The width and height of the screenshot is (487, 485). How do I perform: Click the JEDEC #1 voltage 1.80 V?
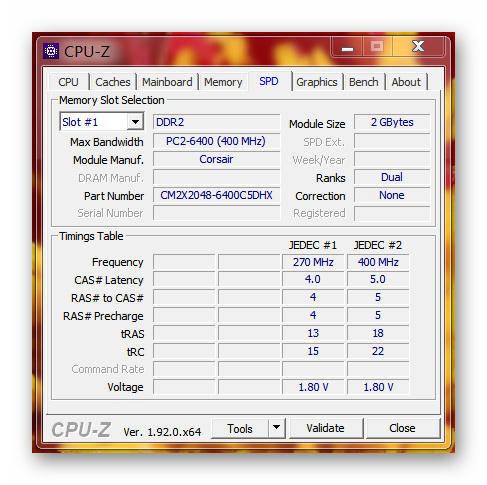click(x=313, y=387)
